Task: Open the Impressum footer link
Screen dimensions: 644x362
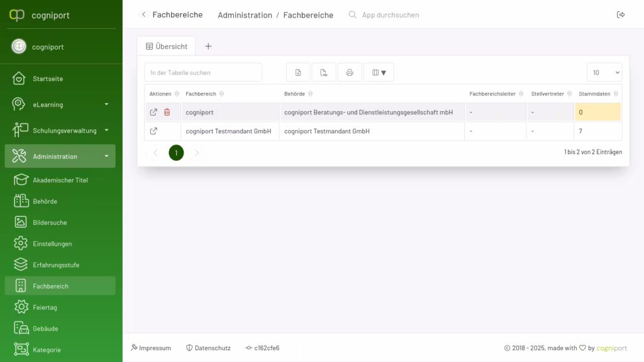Action: coord(151,348)
